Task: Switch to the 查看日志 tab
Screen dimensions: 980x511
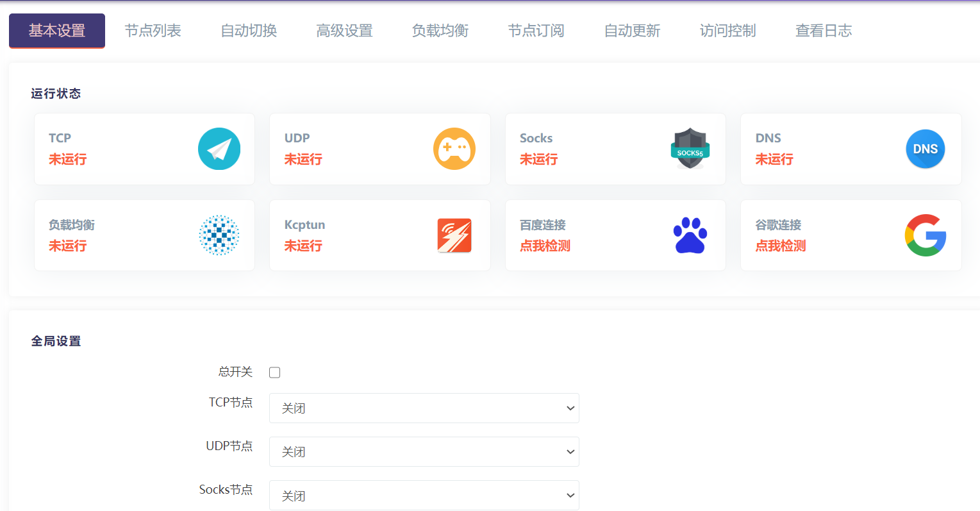Action: coord(823,30)
